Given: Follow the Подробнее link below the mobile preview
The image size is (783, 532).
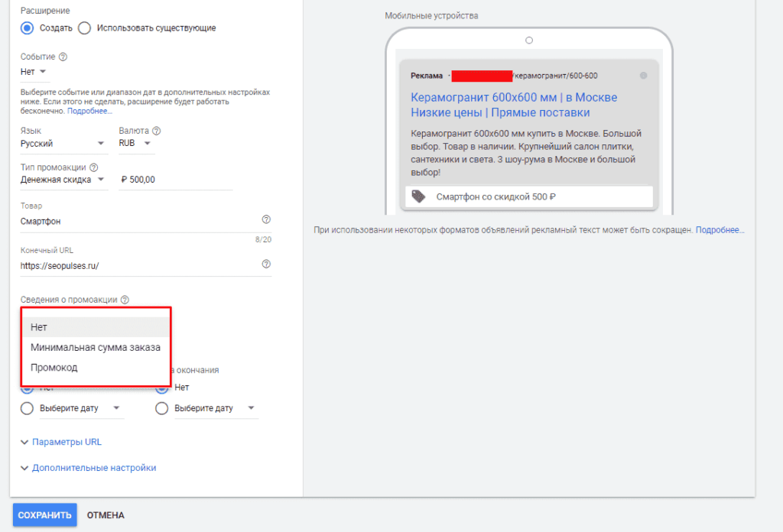Looking at the screenshot, I should click(x=720, y=230).
